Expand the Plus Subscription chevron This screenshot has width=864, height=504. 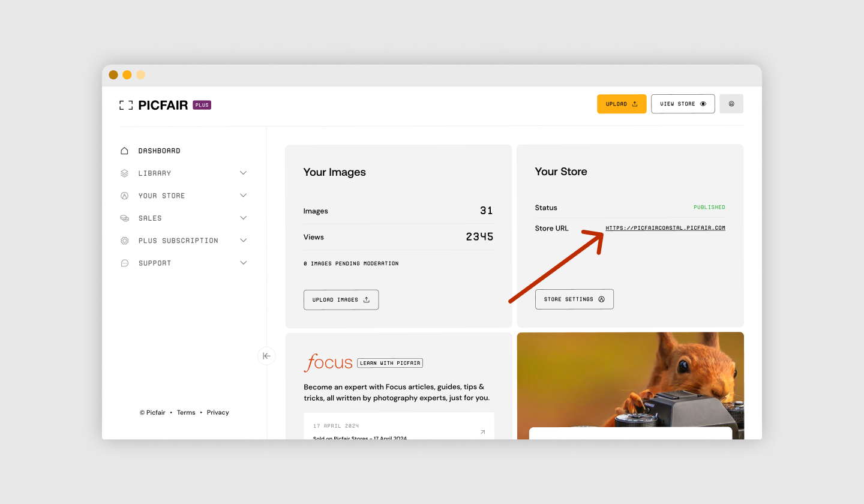tap(243, 241)
